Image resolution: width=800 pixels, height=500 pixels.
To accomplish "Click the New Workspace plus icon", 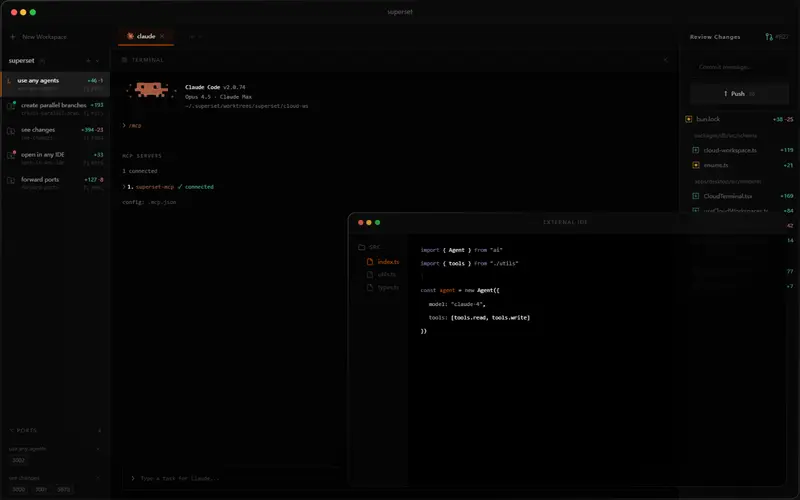I will tap(13, 37).
